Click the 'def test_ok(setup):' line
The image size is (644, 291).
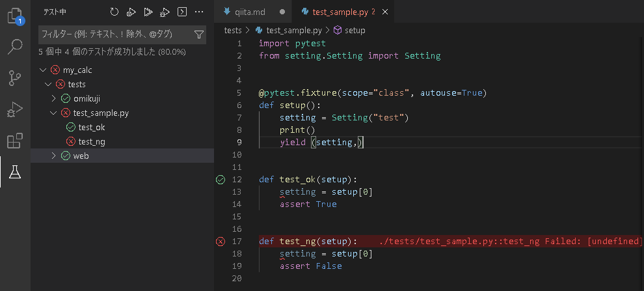(308, 179)
